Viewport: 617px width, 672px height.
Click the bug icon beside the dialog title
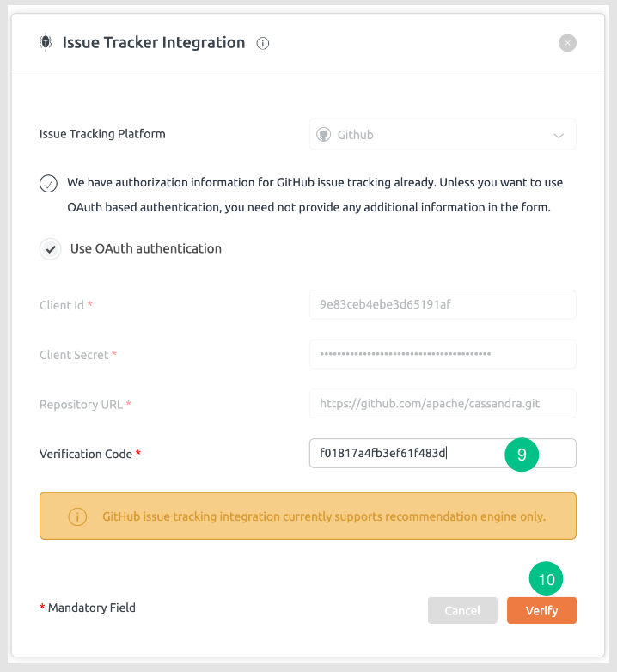[x=46, y=42]
